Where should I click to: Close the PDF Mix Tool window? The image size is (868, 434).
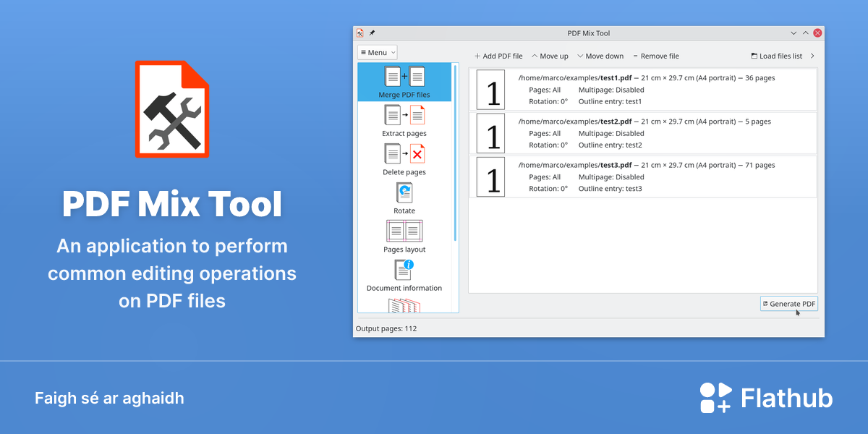click(817, 33)
